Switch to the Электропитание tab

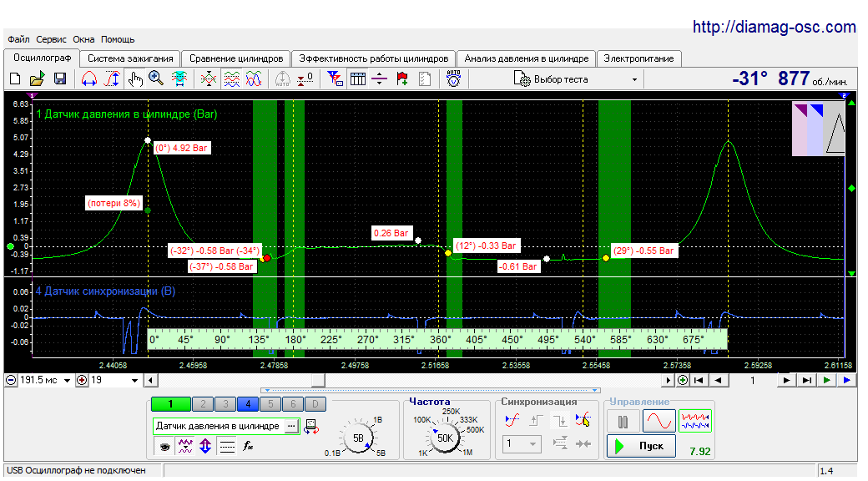pos(638,58)
